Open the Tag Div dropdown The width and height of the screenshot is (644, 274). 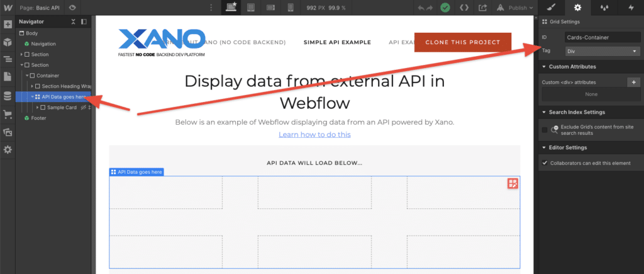coord(602,52)
